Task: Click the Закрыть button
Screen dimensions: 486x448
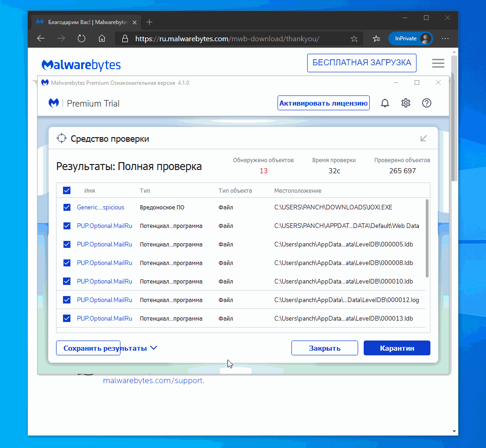Action: point(324,348)
